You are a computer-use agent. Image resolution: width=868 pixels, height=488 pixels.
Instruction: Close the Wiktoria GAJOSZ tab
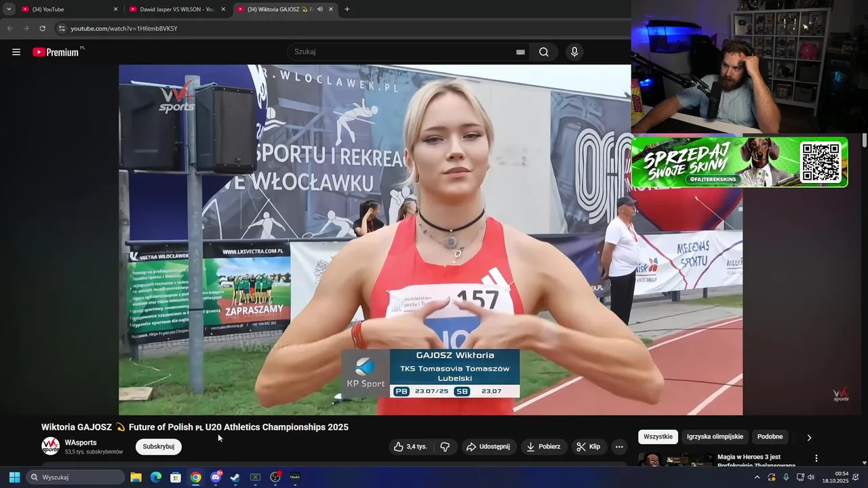(x=330, y=9)
